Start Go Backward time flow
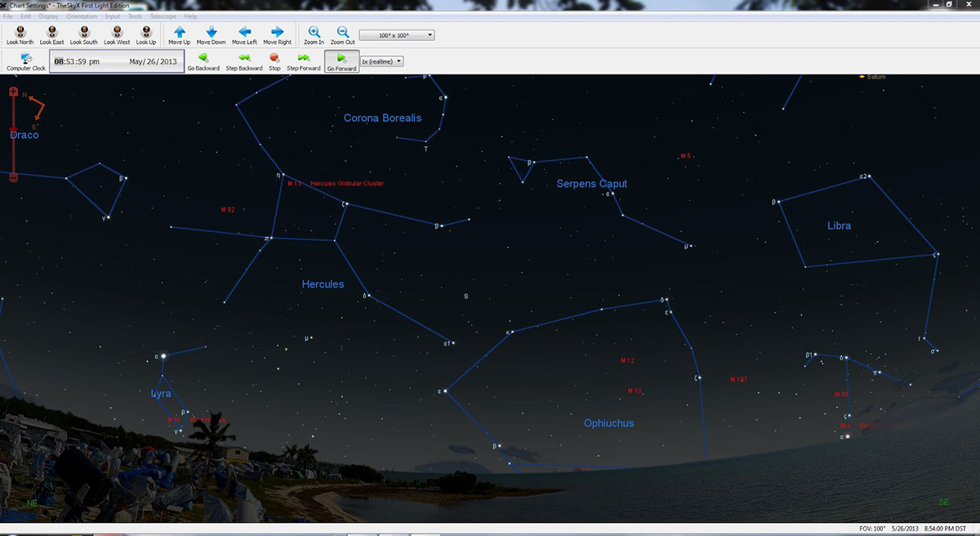The image size is (980, 536). tap(203, 61)
